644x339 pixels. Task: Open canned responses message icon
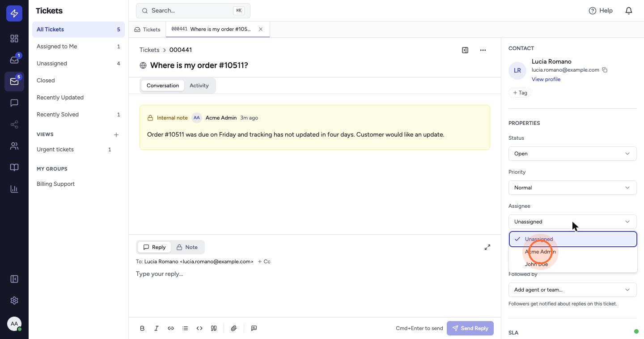click(254, 328)
